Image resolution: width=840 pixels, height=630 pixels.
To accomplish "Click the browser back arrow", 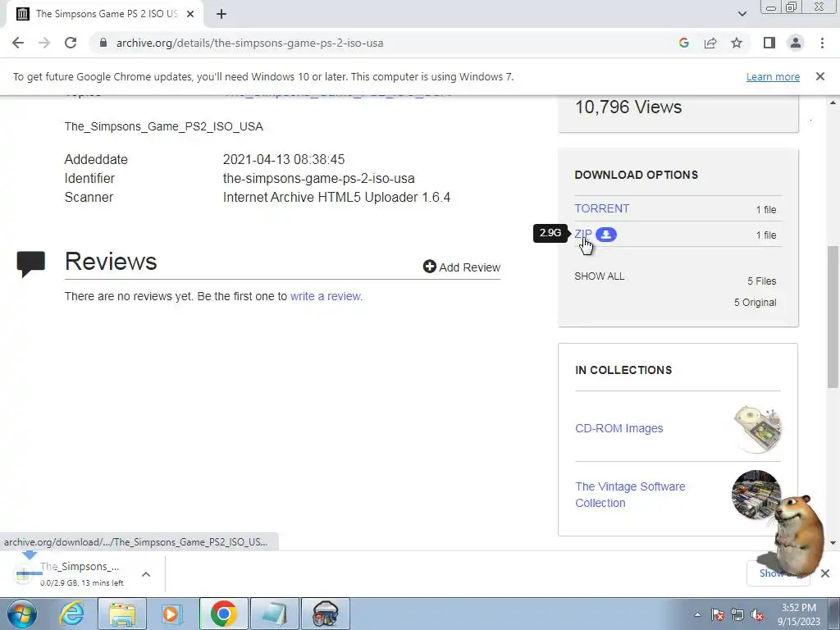I will [18, 43].
